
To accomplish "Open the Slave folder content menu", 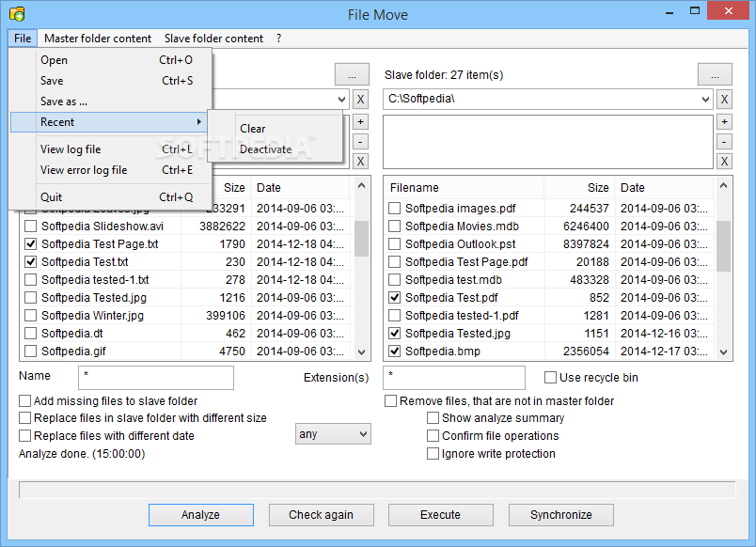I will pos(213,39).
